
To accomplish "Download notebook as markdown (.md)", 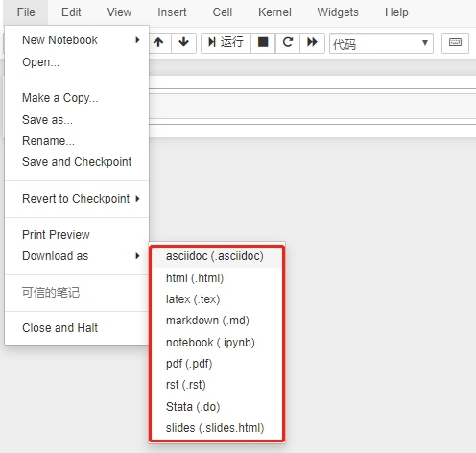I will point(217,321).
